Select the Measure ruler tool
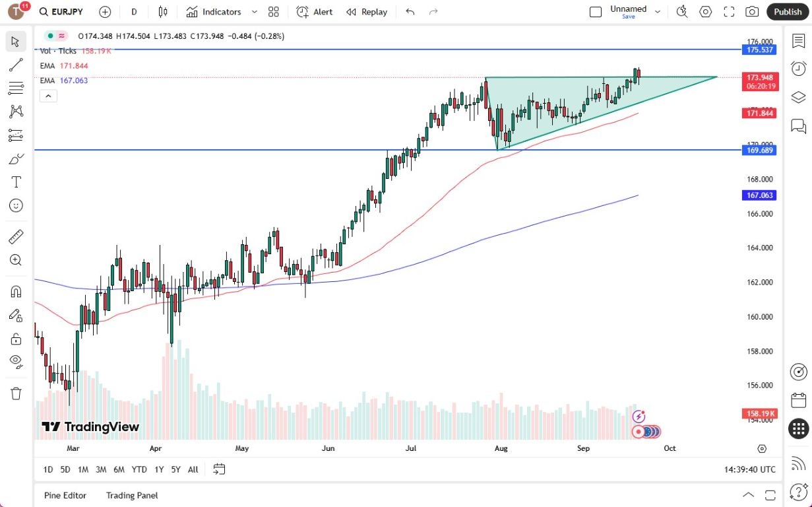The width and height of the screenshot is (812, 507). (16, 236)
